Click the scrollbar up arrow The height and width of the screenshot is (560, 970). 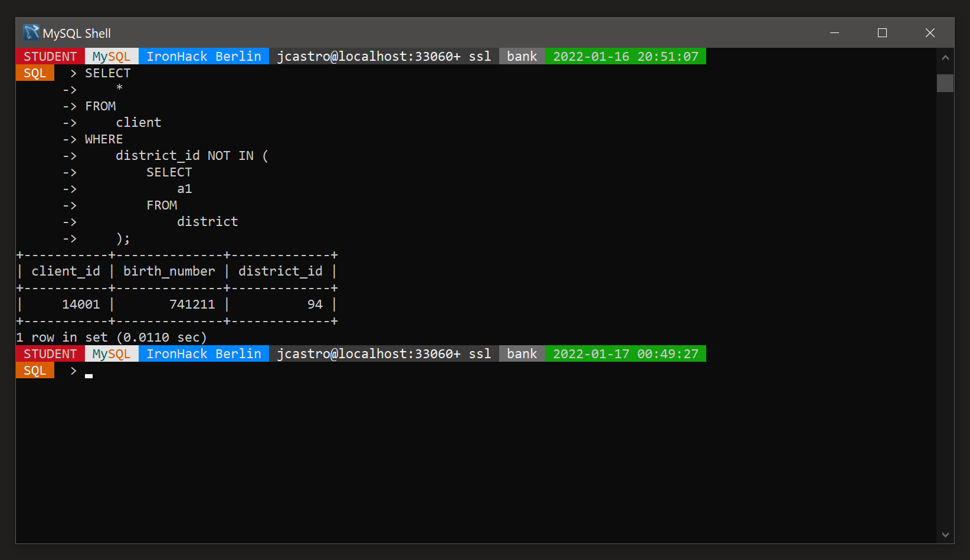tap(945, 57)
